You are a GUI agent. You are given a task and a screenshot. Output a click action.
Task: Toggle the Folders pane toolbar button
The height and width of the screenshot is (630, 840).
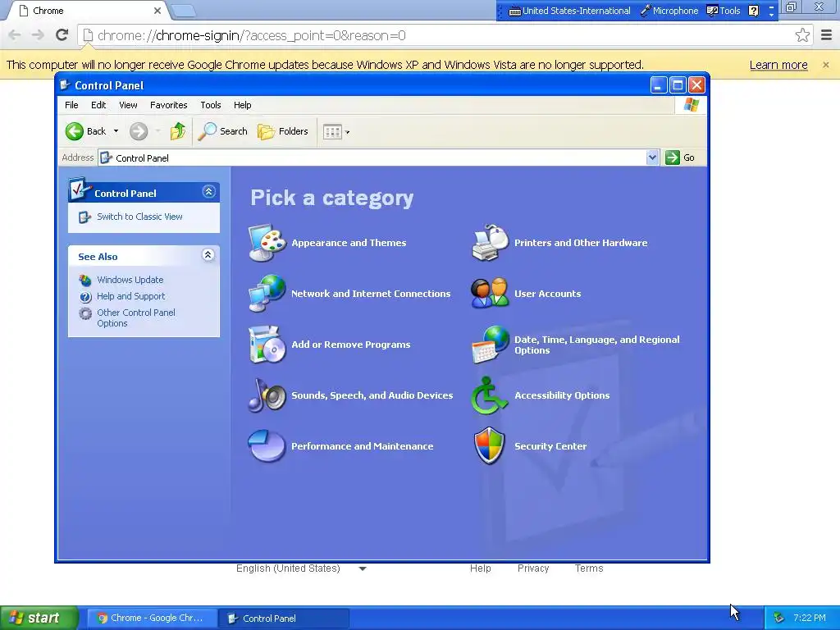tap(283, 131)
